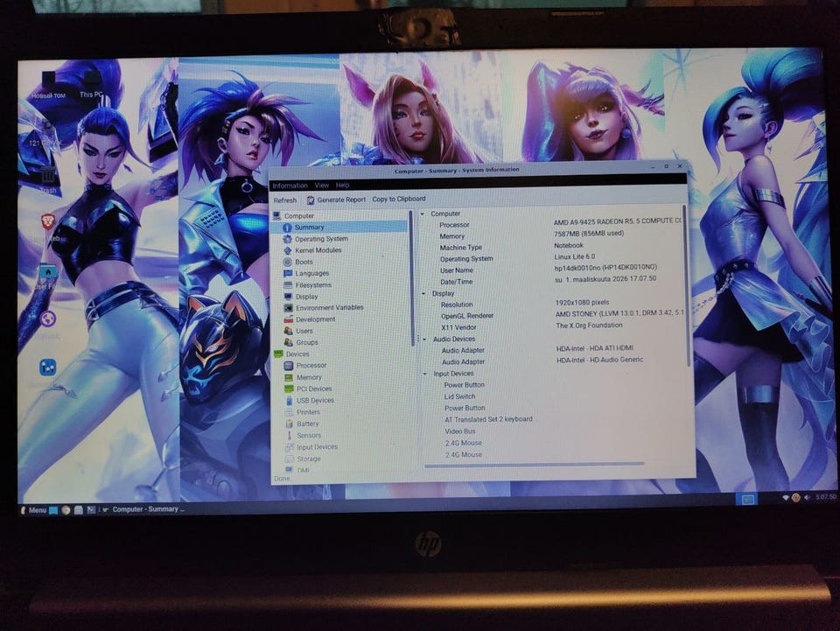Select the Storage icon in sidebar
Image resolution: width=840 pixels, height=631 pixels.
click(290, 459)
